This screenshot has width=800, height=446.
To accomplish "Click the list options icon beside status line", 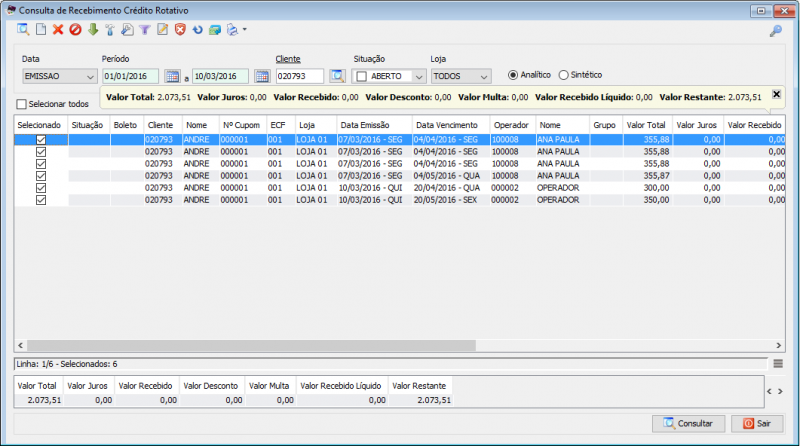I will click(778, 364).
